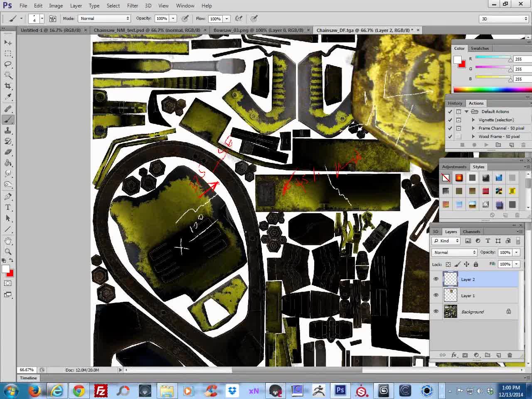Switch to the Channels tab
Screen dimensions: 532x399
point(471,232)
